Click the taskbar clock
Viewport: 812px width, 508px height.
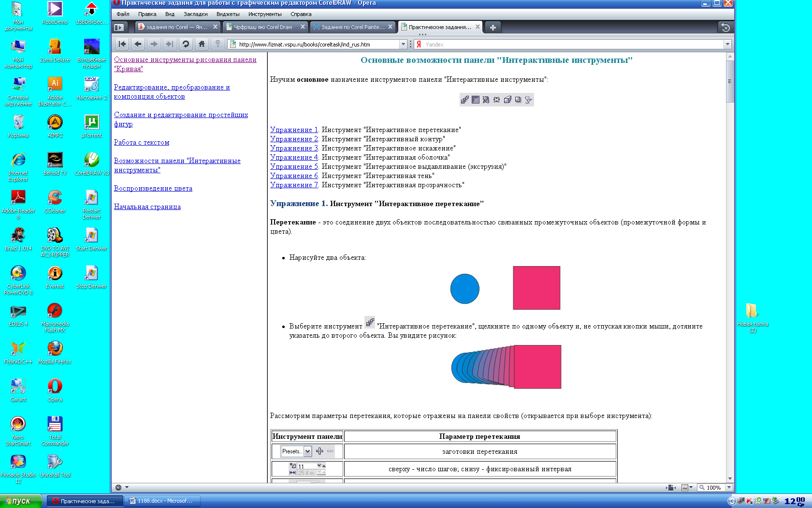pyautogui.click(x=794, y=501)
